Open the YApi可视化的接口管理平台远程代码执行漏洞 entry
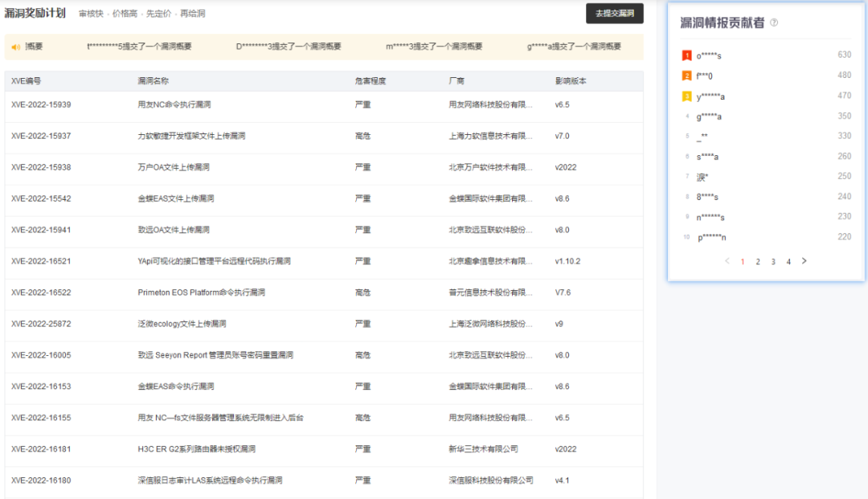The image size is (868, 499). coord(214,261)
